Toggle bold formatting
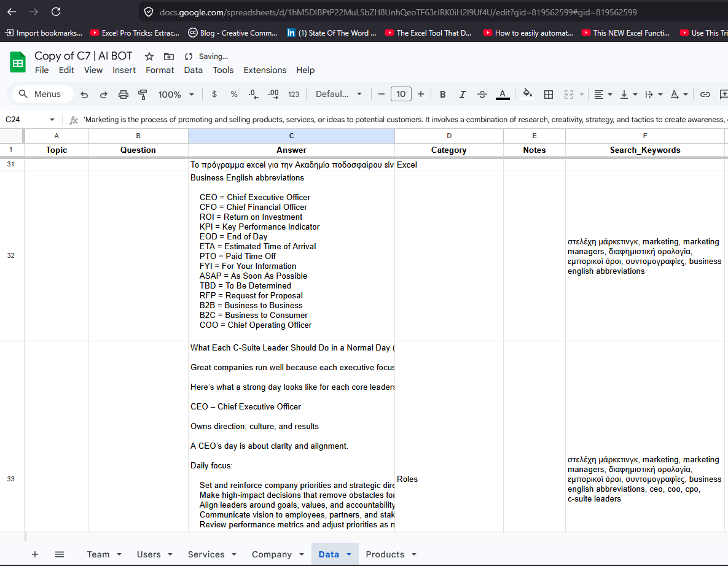The image size is (728, 566). [x=442, y=94]
